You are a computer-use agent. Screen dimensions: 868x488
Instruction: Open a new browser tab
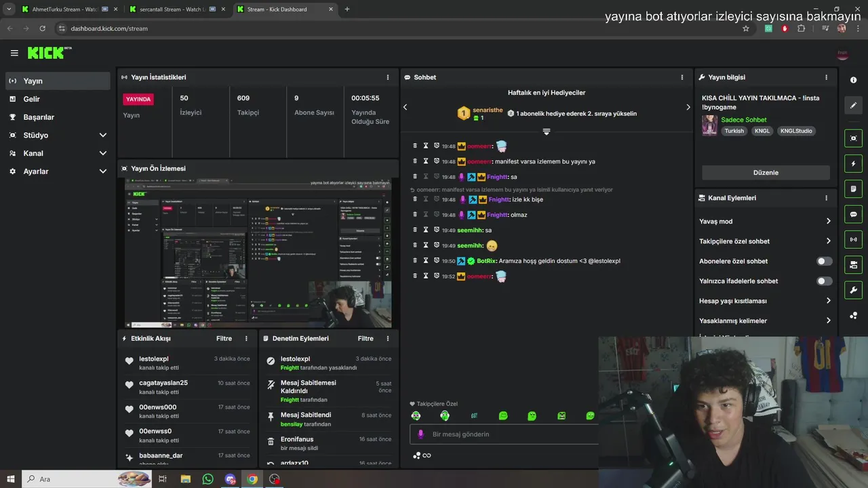[347, 9]
